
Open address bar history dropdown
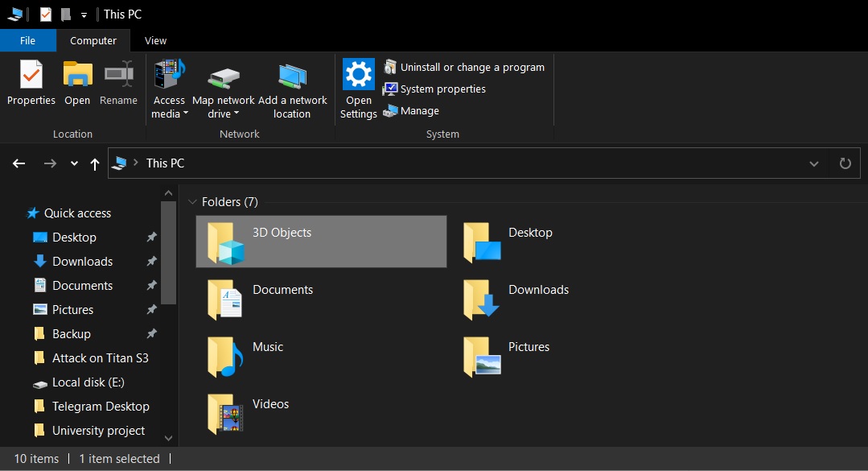pos(814,163)
